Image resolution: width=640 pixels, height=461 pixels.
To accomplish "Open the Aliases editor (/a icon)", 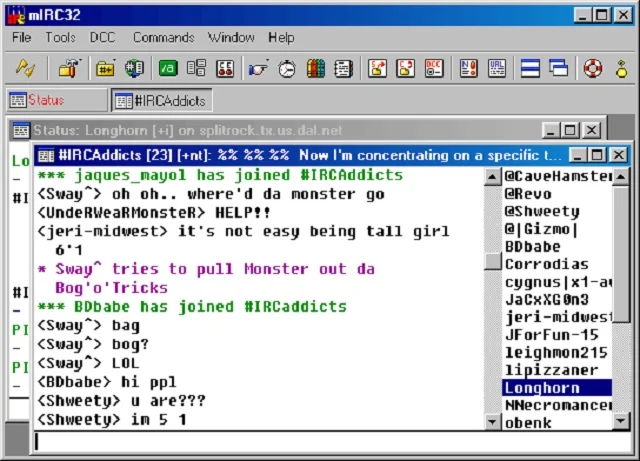I will [x=167, y=69].
